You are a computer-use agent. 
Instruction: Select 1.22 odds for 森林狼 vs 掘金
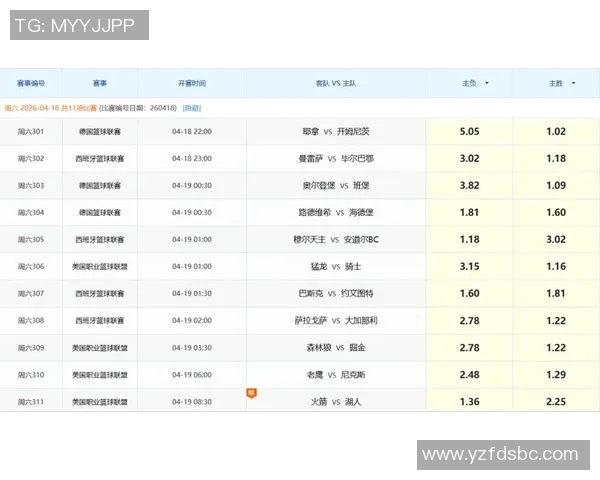click(x=556, y=348)
